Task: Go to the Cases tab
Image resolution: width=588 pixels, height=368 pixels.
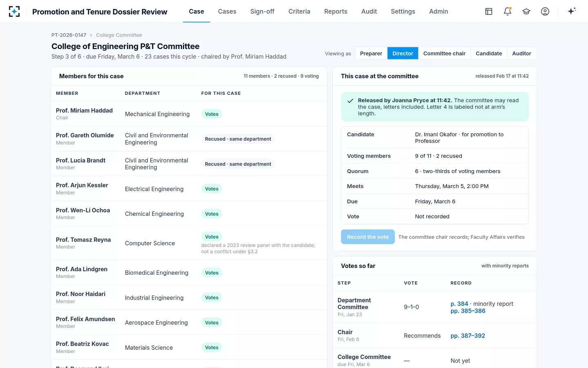Action: (227, 11)
